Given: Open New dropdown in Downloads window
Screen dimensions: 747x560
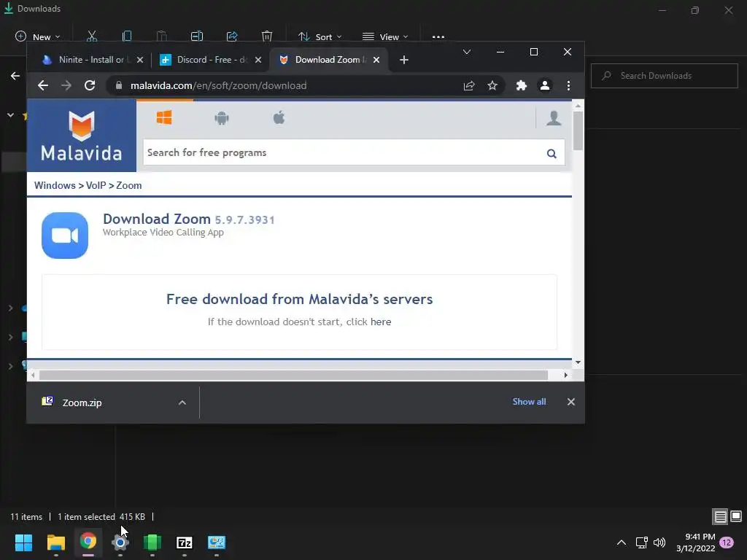Looking at the screenshot, I should point(38,36).
